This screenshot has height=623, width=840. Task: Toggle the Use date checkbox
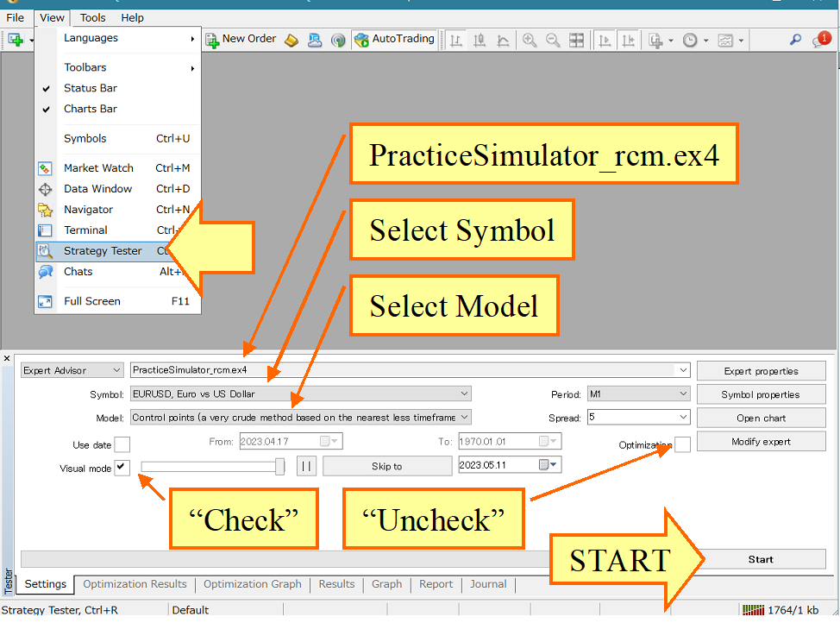pyautogui.click(x=122, y=444)
